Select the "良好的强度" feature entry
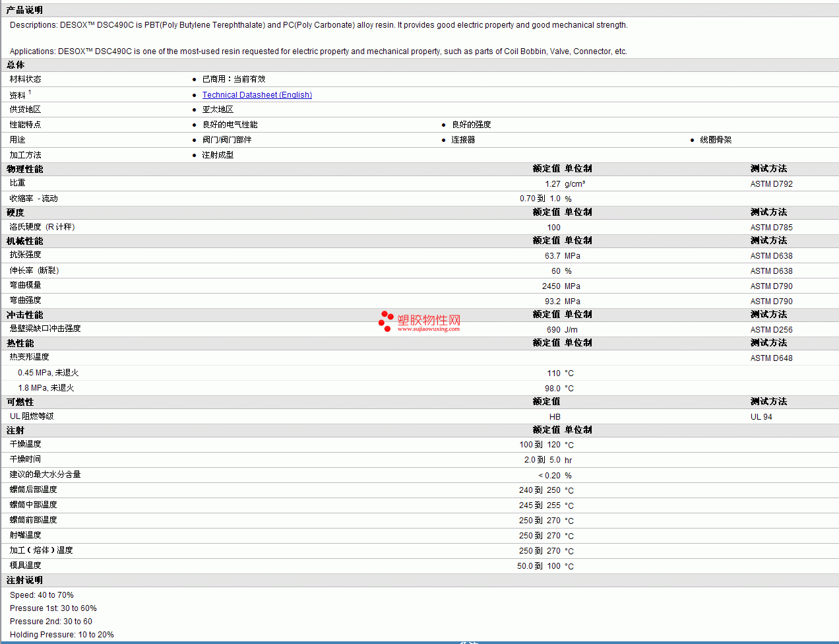Image resolution: width=839 pixels, height=644 pixels. point(471,125)
